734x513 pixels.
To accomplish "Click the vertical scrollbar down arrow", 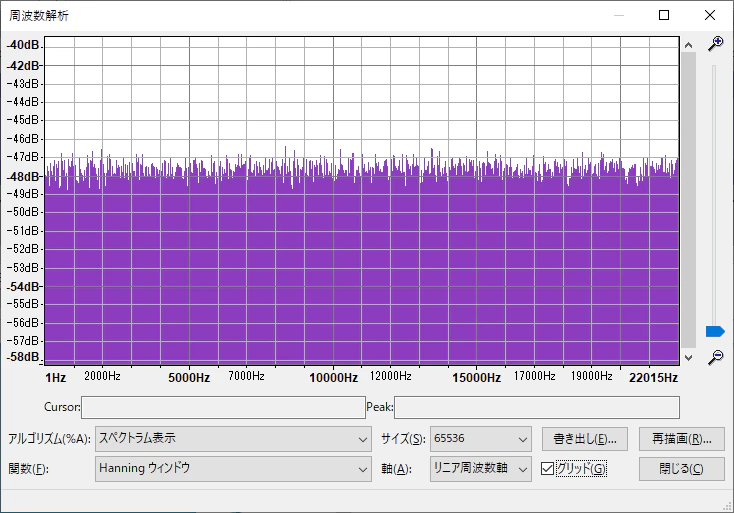I will coord(688,358).
